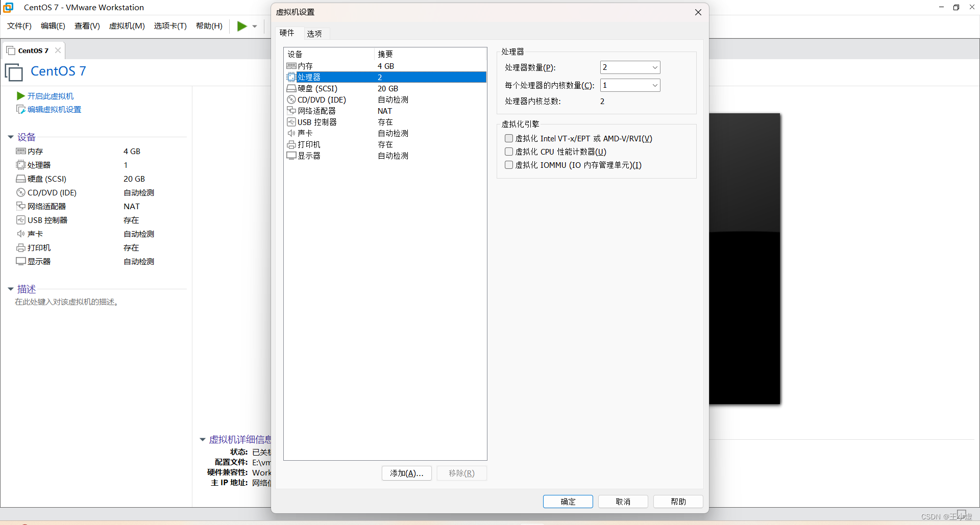
Task: Click the 网络适配器 icon in the main window
Action: click(21, 206)
